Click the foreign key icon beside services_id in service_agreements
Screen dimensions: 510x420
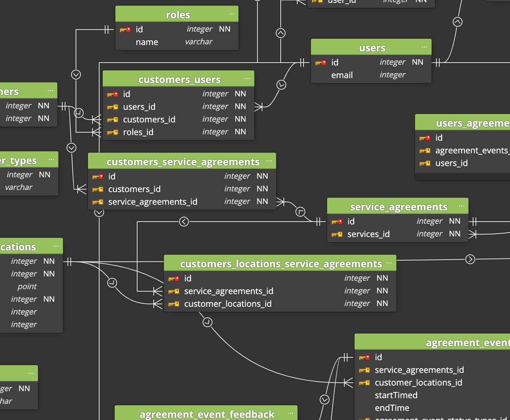(338, 234)
